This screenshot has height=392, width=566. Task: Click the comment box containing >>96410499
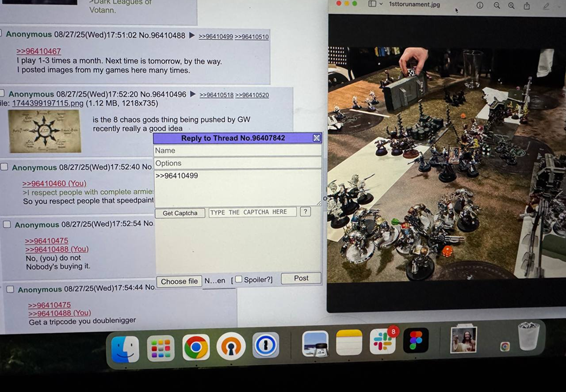pyautogui.click(x=237, y=187)
